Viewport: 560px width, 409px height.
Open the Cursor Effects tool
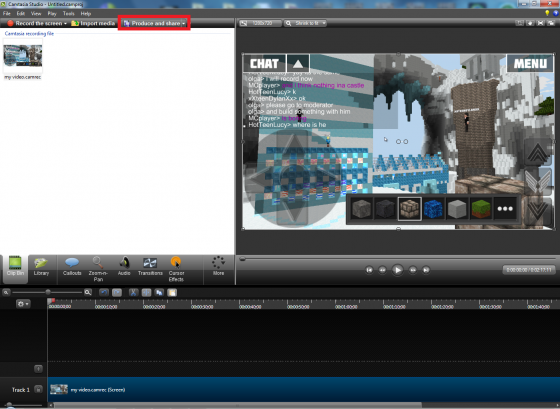tap(176, 269)
